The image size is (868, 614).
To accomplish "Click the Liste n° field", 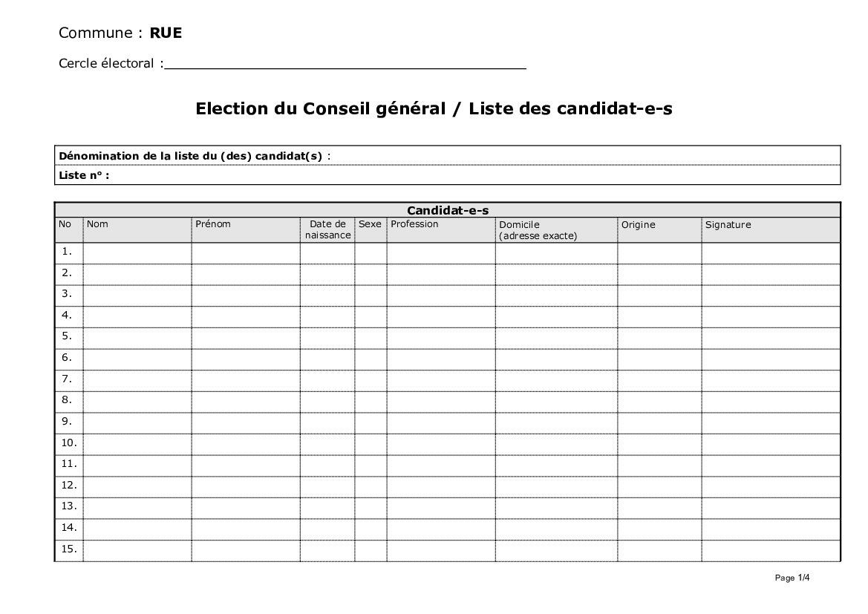I will click(475, 175).
